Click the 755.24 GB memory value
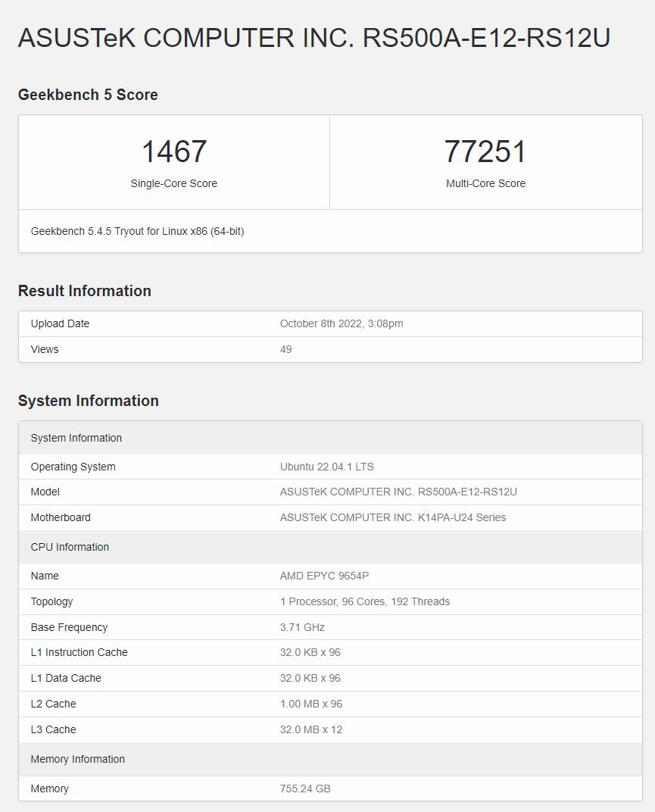The image size is (655, 812). (305, 789)
